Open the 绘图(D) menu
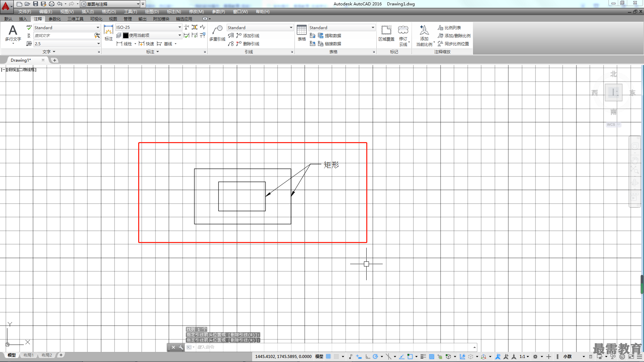 pyautogui.click(x=152, y=12)
